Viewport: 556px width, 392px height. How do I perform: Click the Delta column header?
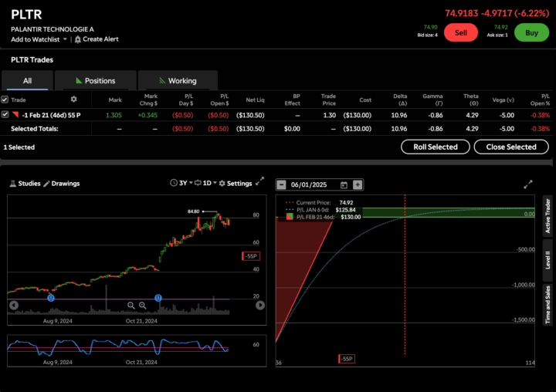pos(400,100)
